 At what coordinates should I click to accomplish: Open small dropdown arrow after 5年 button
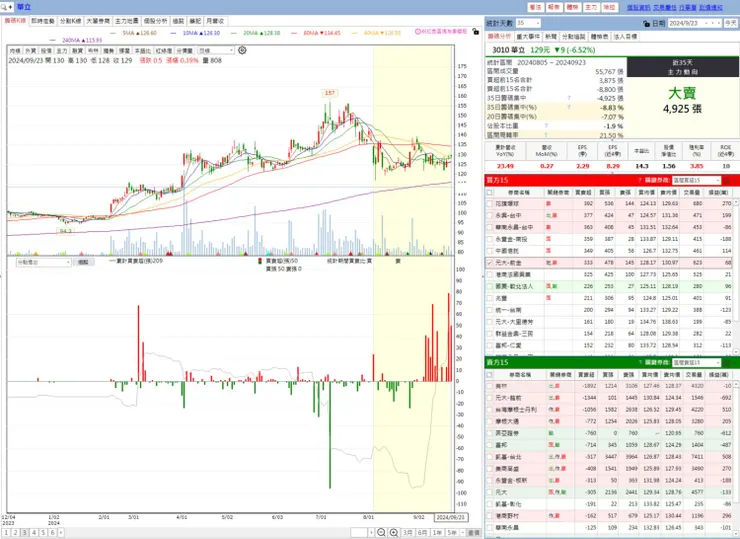tap(462, 532)
